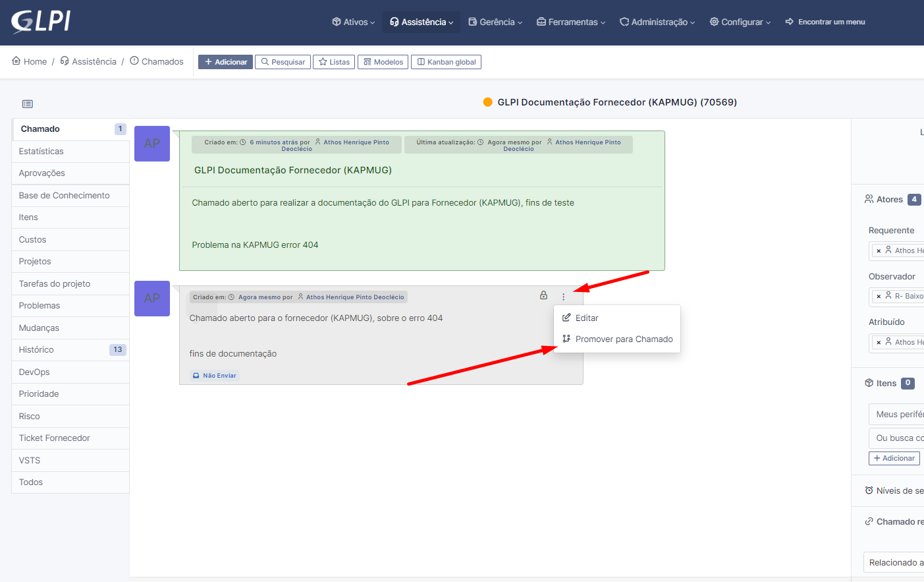The height and width of the screenshot is (582, 924).
Task: Select the Base de Conhecimento tab
Action: pyautogui.click(x=70, y=196)
